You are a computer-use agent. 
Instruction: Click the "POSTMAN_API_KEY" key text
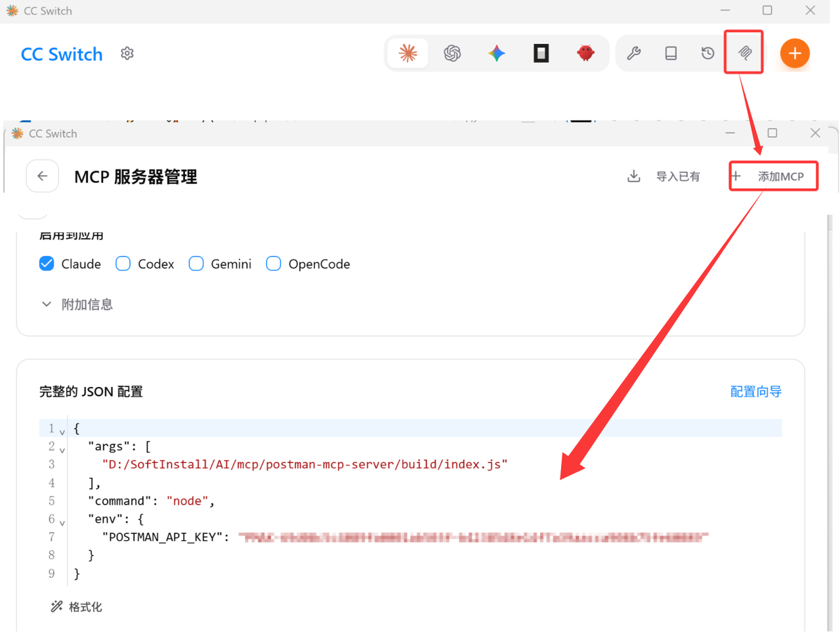[161, 537]
